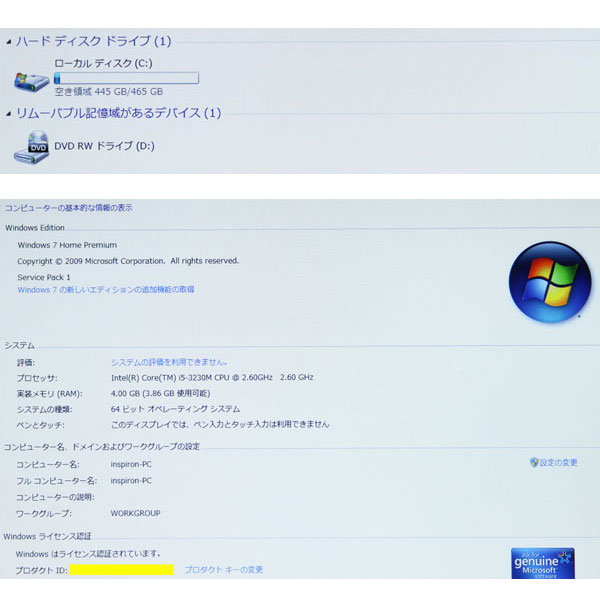Image resolution: width=600 pixels, height=600 pixels.
Task: Click the 空き領域 445 GB/465 GB text
Action: pos(109,91)
